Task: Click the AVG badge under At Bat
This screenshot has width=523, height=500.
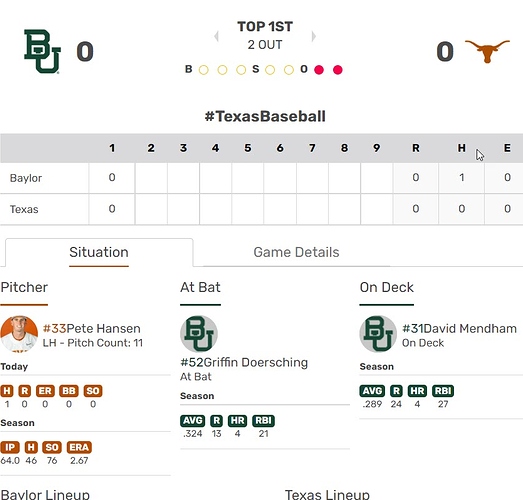Action: [x=193, y=421]
